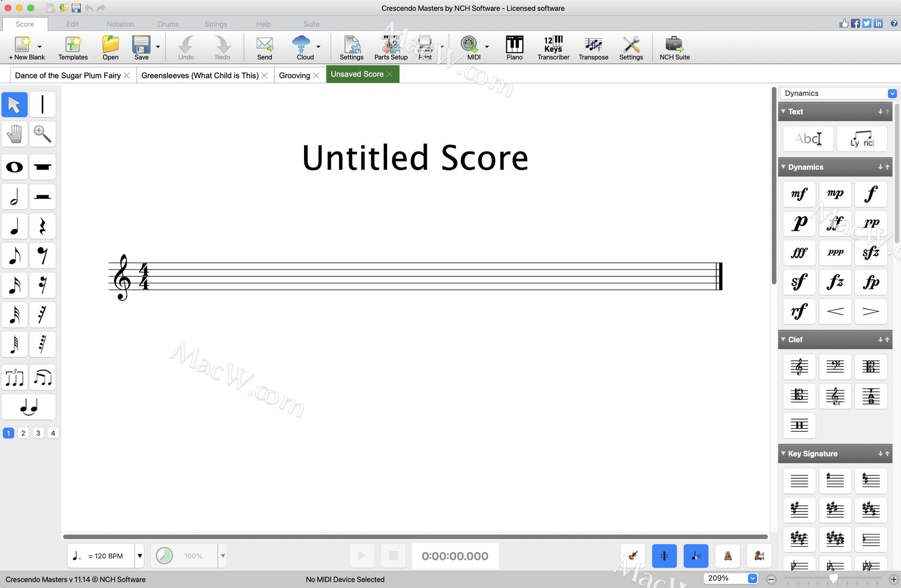The width and height of the screenshot is (901, 588).
Task: Insert sforzando (sfz) dynamic
Action: (x=871, y=253)
